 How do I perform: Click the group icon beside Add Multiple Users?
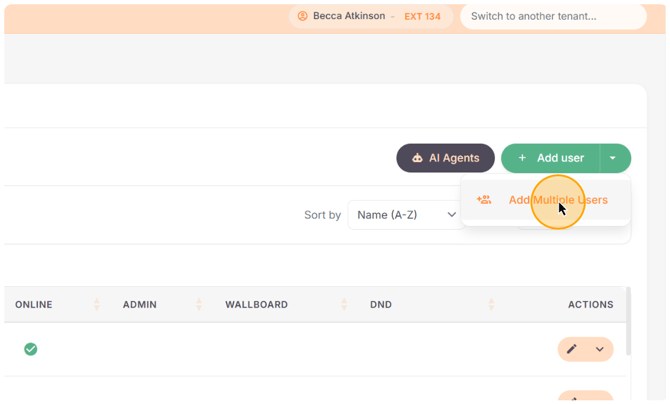pos(484,200)
